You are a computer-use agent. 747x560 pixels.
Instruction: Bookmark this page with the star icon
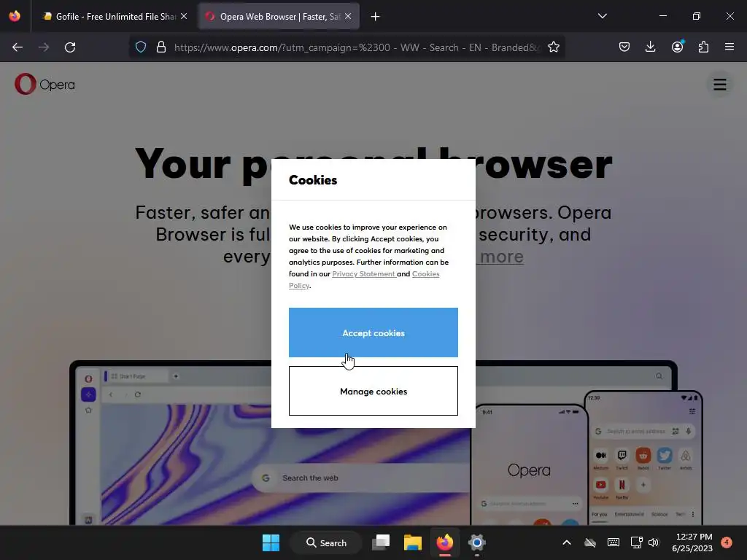pyautogui.click(x=554, y=47)
